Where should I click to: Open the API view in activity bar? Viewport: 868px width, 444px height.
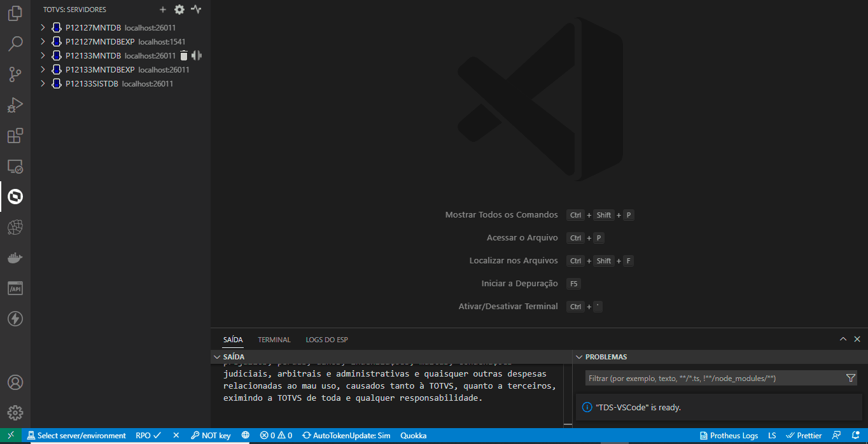15,288
